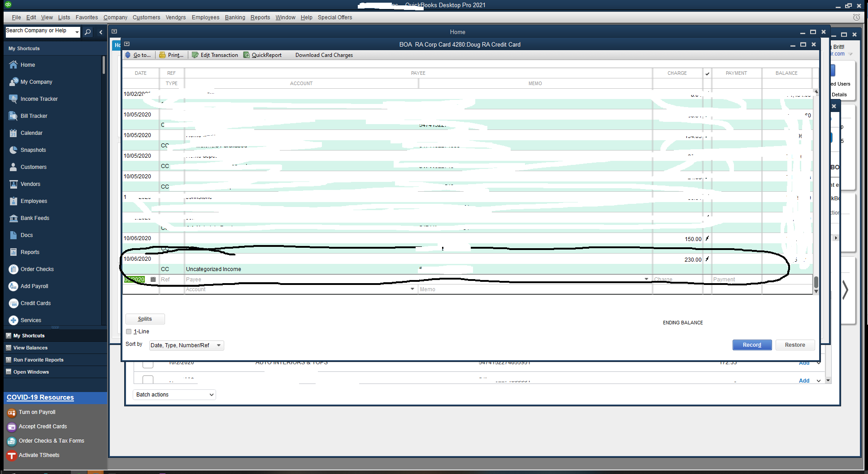Open the Reports menu
The image size is (868, 474).
260,17
